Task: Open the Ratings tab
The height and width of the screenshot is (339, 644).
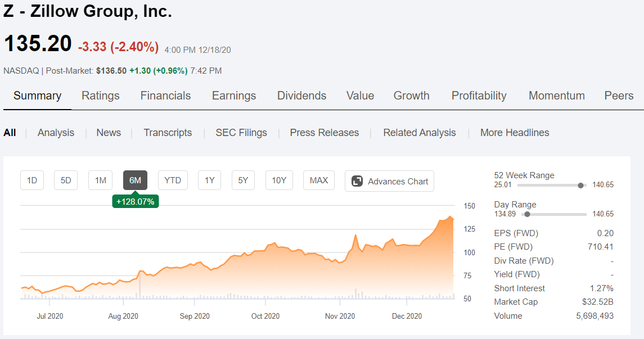Action: click(x=101, y=96)
